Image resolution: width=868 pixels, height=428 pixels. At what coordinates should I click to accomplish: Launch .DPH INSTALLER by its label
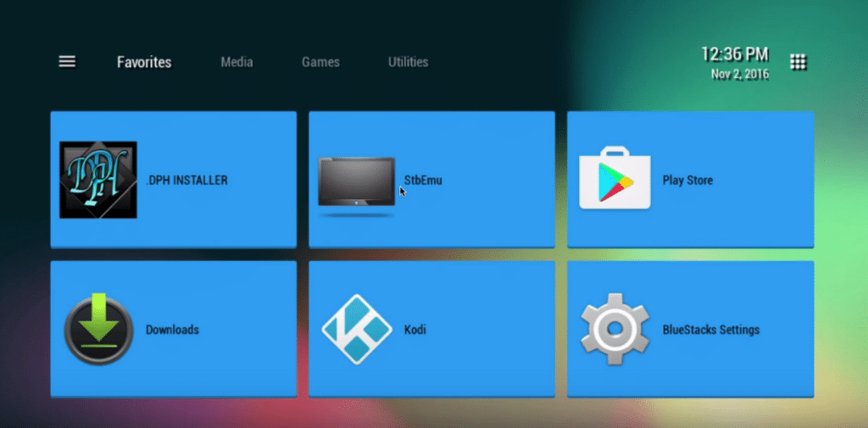[x=186, y=181]
